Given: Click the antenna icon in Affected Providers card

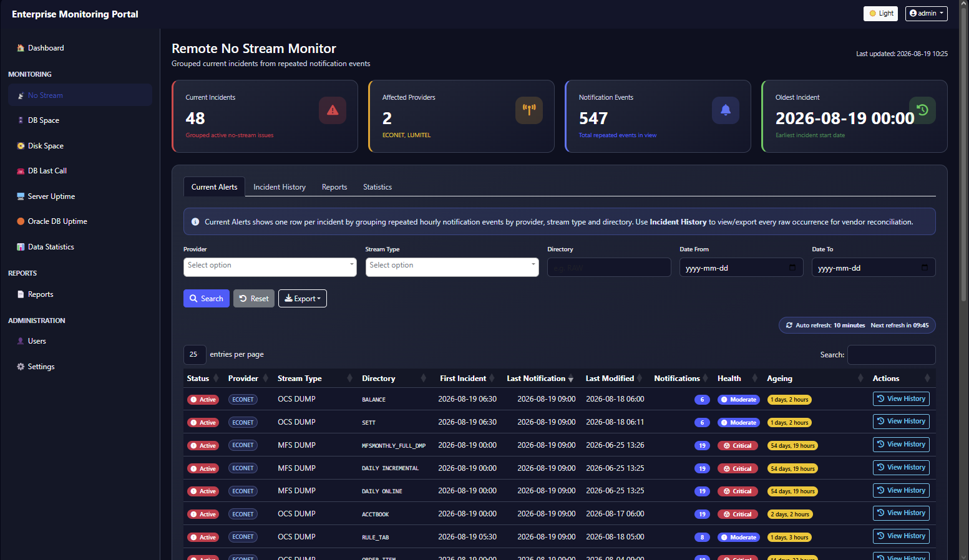Looking at the screenshot, I should (529, 110).
